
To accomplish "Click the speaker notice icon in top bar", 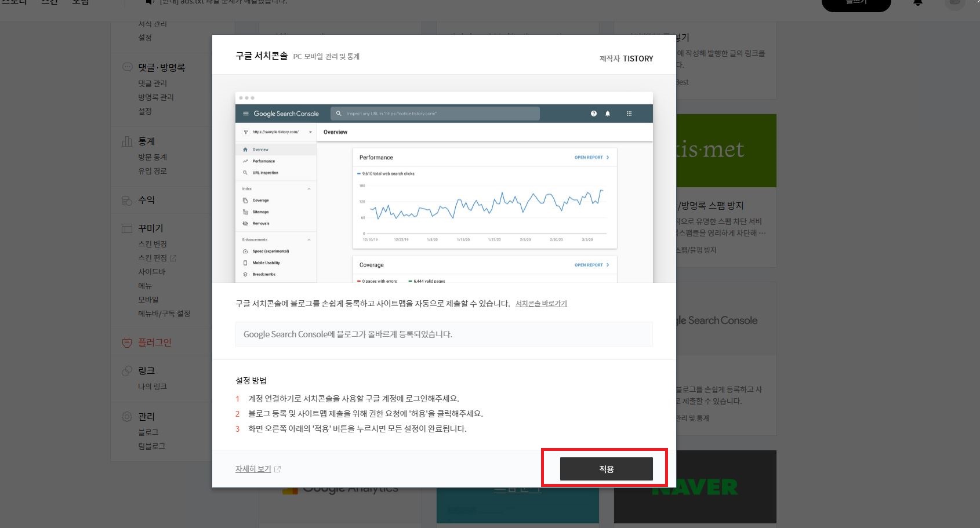I will (x=150, y=2).
